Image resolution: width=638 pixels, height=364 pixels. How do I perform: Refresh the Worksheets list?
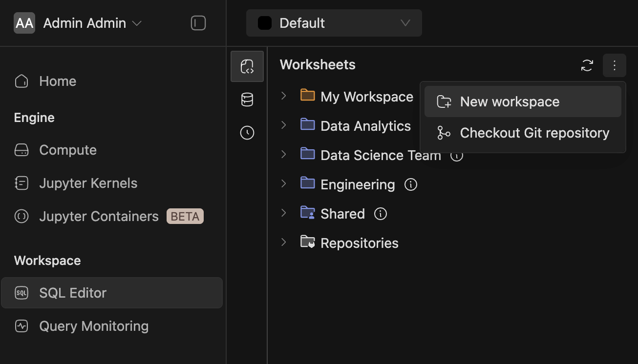coord(587,65)
